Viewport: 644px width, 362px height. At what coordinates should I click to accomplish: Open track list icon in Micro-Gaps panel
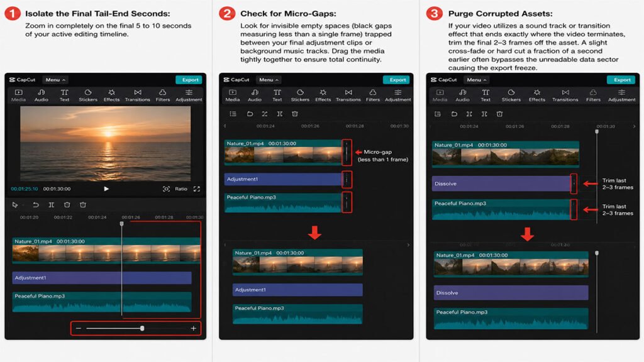pyautogui.click(x=233, y=114)
